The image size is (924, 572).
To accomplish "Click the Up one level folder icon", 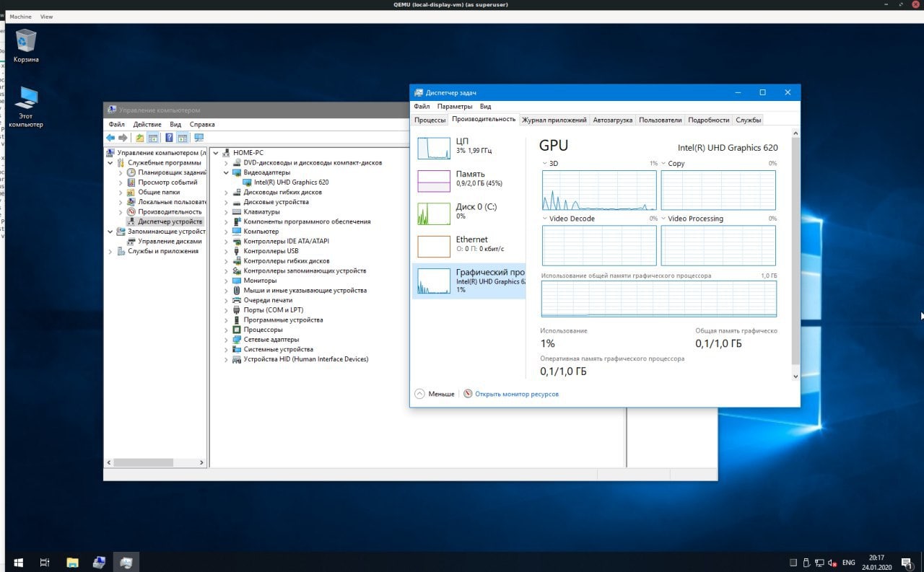I will pos(140,138).
